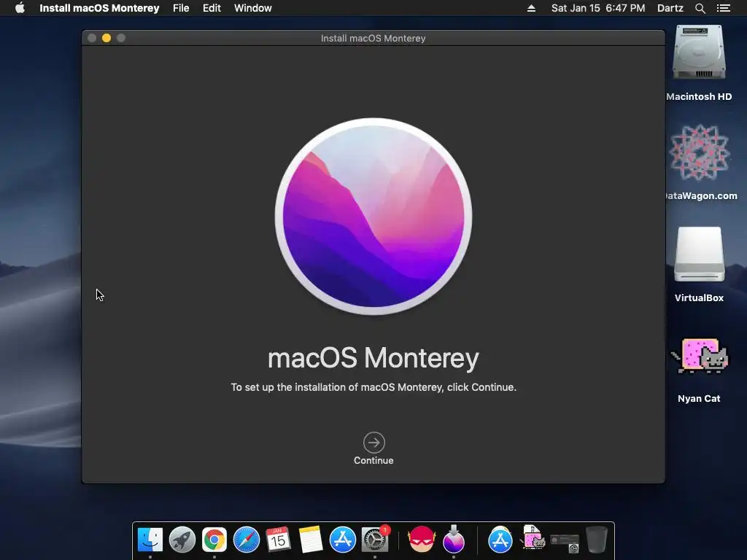Minimize the installer with yellow button
Viewport: 747px width, 560px height.
(107, 38)
